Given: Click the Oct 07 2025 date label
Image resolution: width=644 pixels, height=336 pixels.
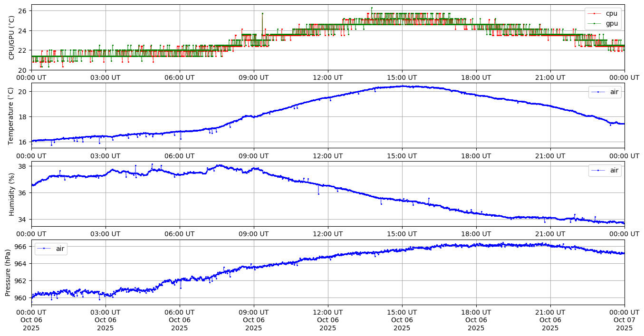Looking at the screenshot, I should point(624,320).
